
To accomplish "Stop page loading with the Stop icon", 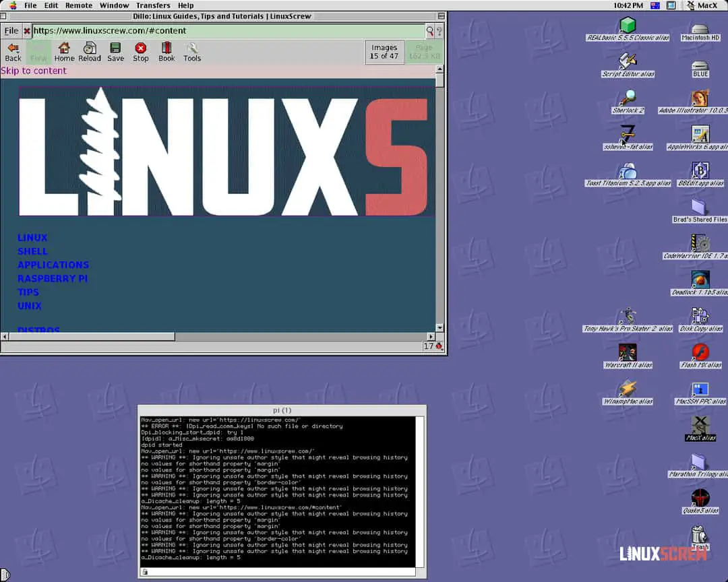I will (x=141, y=52).
